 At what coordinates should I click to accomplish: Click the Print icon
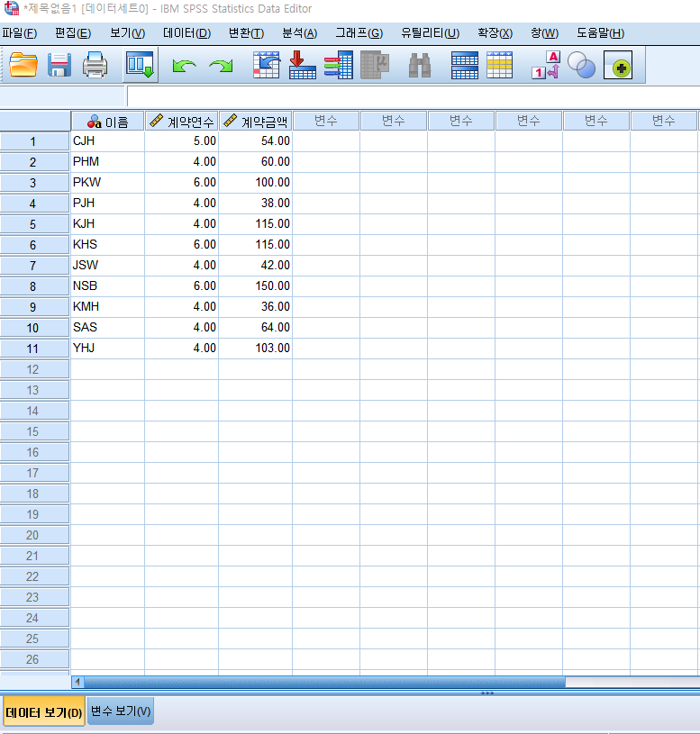coord(95,65)
